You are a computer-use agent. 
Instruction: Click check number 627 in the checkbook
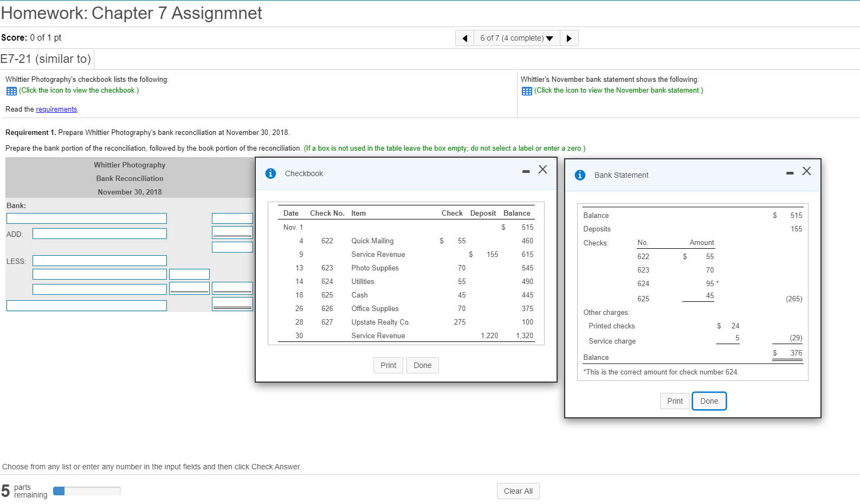pyautogui.click(x=327, y=322)
